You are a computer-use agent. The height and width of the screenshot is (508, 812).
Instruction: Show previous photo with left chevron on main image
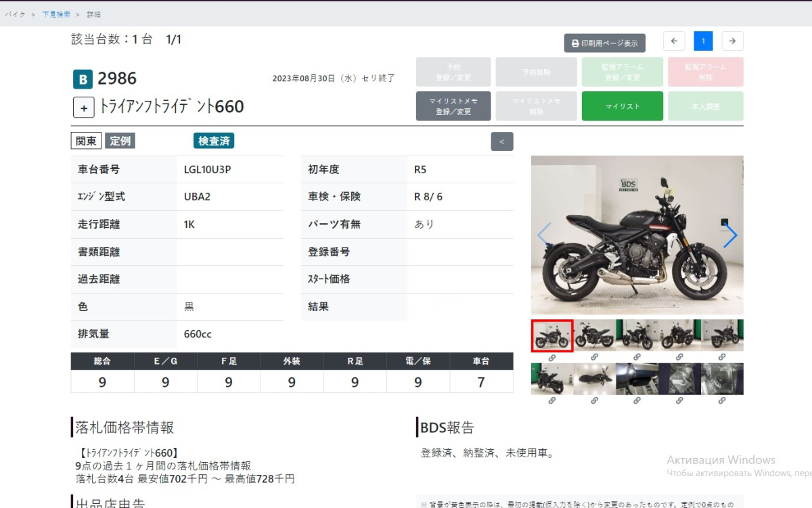tap(543, 235)
